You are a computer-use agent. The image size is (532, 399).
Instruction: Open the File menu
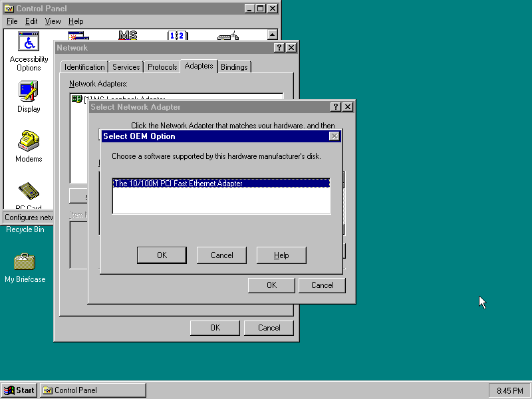[x=12, y=21]
